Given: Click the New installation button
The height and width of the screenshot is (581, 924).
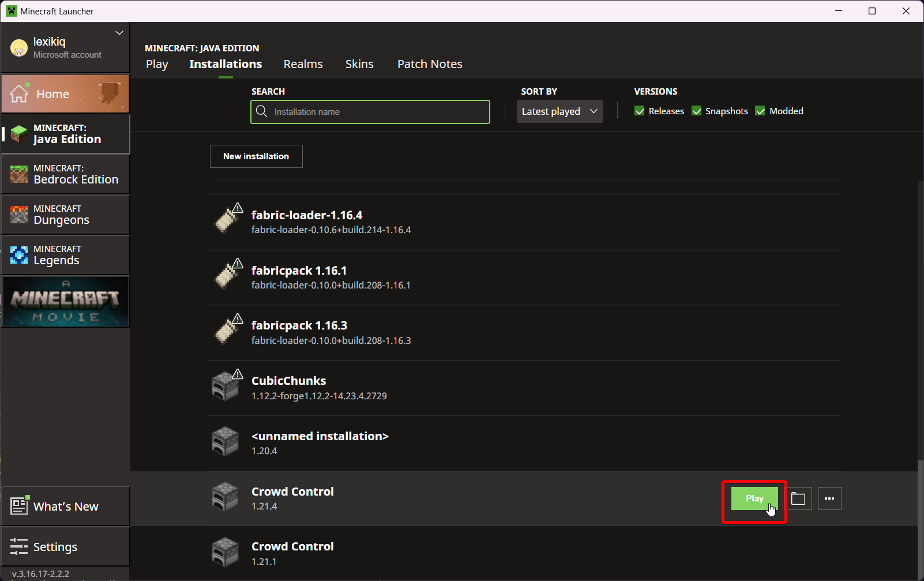Looking at the screenshot, I should 256,156.
